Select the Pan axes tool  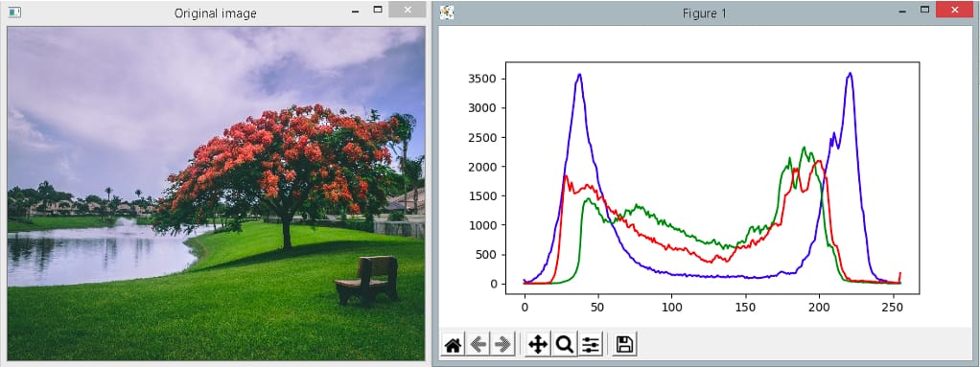click(538, 344)
